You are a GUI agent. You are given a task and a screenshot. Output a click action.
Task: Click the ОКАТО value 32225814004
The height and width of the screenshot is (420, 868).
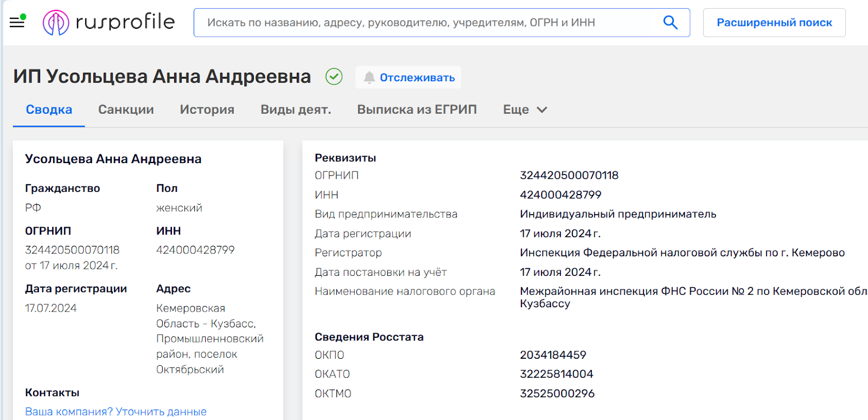click(x=557, y=374)
